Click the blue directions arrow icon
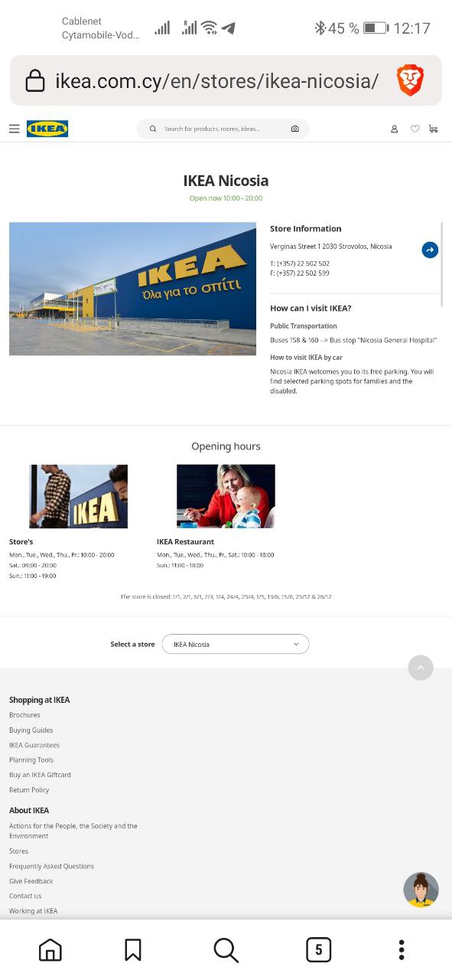Screen dimensions: 452x980 (430, 250)
